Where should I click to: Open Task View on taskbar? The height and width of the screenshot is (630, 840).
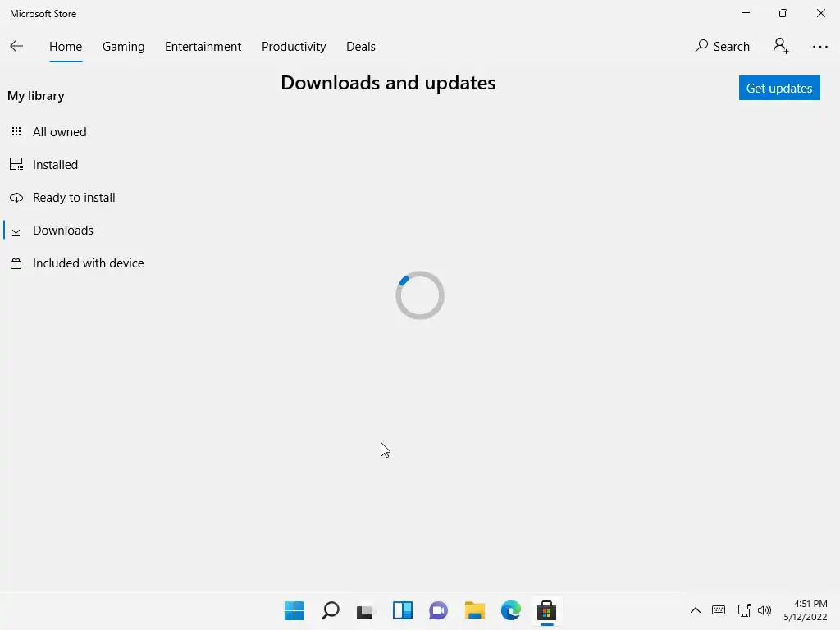(366, 611)
